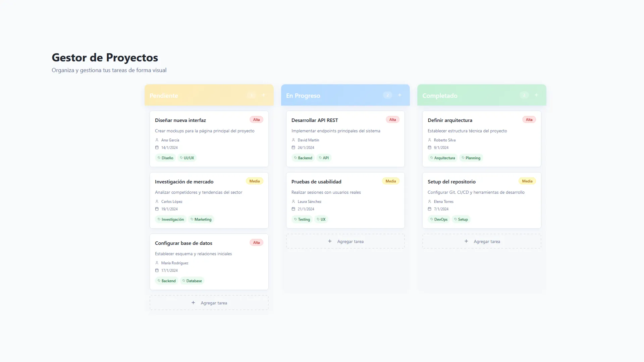Select the Pruebas de usabilidad card title
The width and height of the screenshot is (644, 362).
coord(316,182)
